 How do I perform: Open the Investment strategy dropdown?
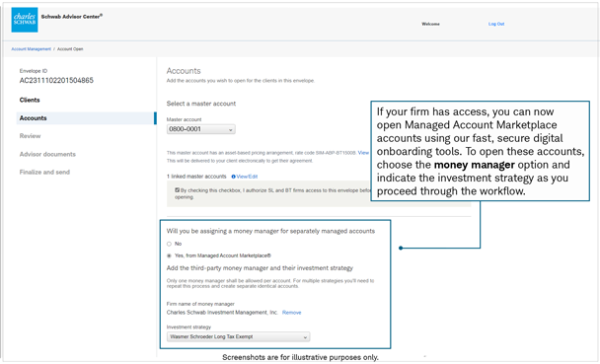(x=238, y=336)
